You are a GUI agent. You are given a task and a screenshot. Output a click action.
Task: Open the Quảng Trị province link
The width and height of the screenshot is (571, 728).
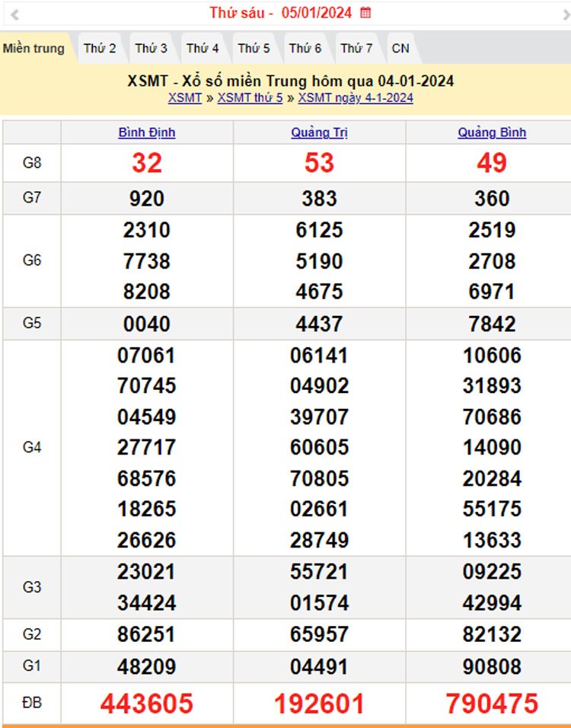click(x=319, y=133)
